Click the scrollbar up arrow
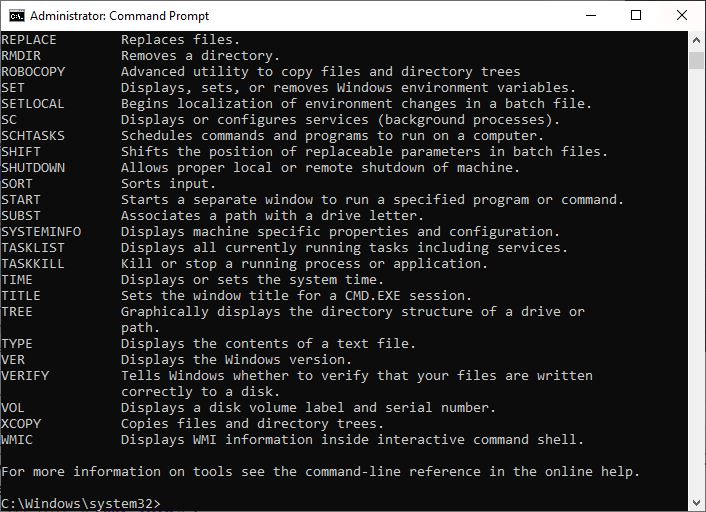Image resolution: width=706 pixels, height=512 pixels. (x=697, y=39)
